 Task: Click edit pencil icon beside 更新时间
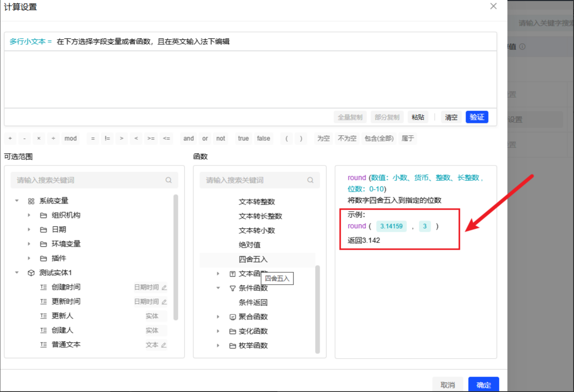pyautogui.click(x=164, y=302)
